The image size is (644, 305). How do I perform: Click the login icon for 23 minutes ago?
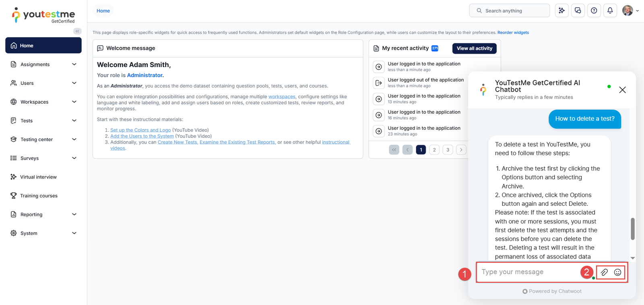coord(379,131)
